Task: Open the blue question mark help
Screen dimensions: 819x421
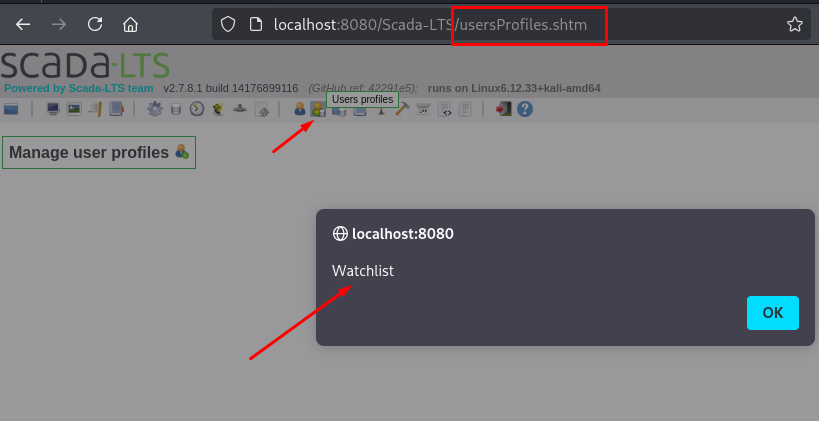Action: pos(525,109)
